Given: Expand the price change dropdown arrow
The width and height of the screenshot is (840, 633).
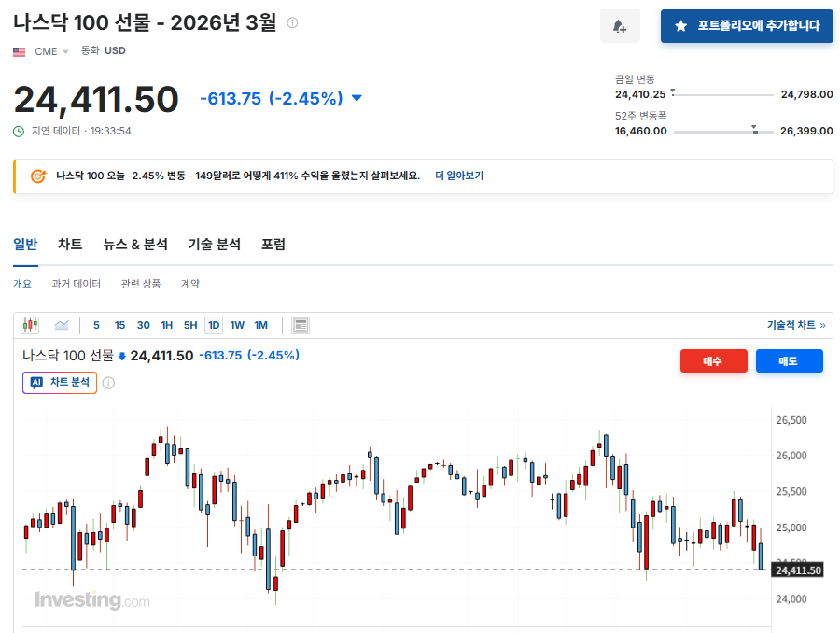Looking at the screenshot, I should [357, 98].
